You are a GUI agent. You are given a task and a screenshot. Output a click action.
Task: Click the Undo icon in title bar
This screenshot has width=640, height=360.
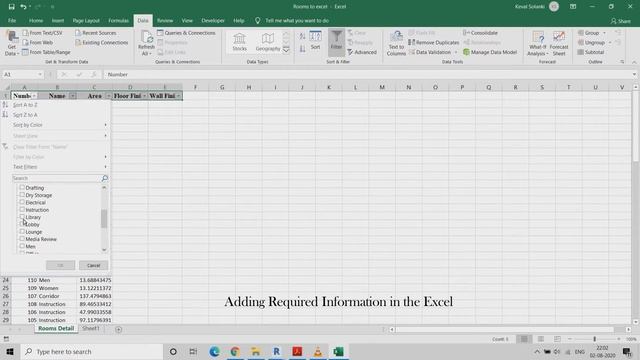click(x=23, y=7)
